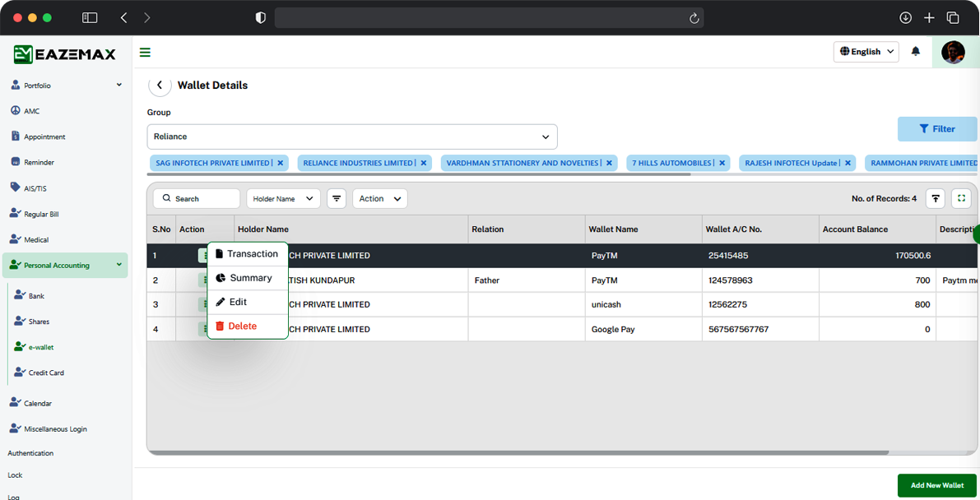Viewport: 980px width, 500px height.
Task: Remove 7 HILLS AUTOMOBILES chip
Action: coord(722,163)
